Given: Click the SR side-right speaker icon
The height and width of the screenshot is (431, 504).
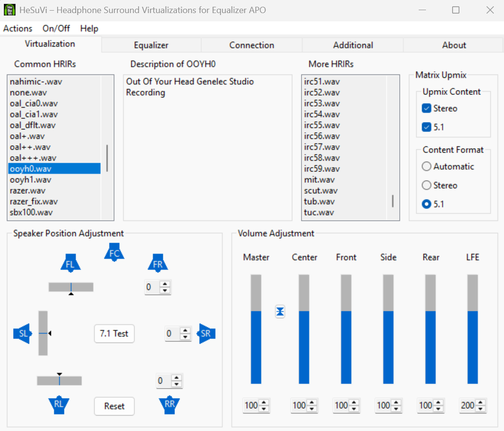Looking at the screenshot, I should [206, 334].
